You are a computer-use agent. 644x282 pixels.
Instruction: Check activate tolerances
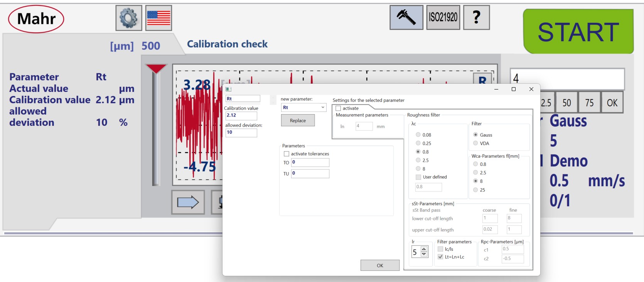(x=287, y=154)
